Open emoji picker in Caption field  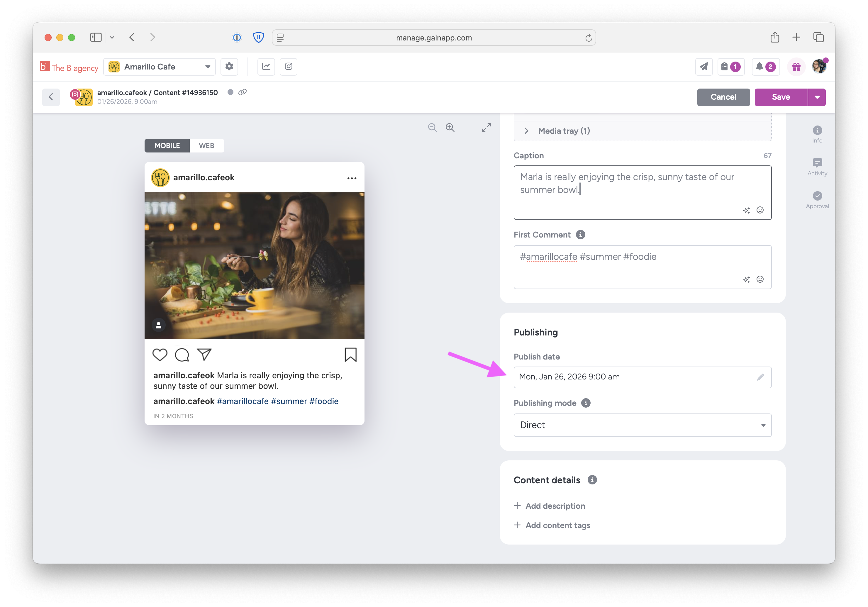tap(760, 210)
